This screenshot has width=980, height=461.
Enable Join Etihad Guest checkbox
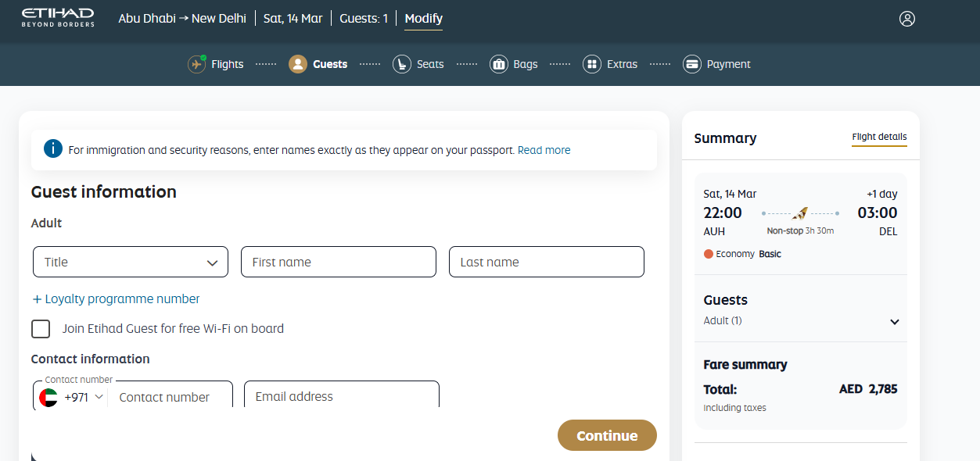41,329
